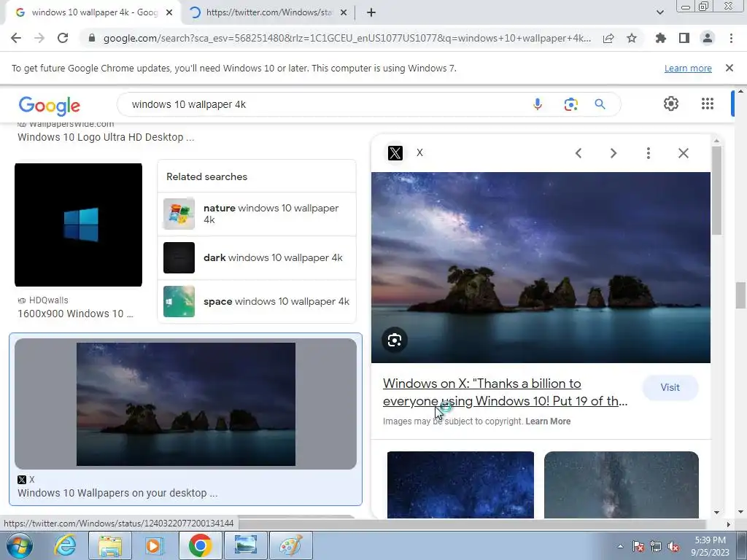Click the Chrome taskbar icon
Viewport: 747px width, 560px height.
pos(200,545)
